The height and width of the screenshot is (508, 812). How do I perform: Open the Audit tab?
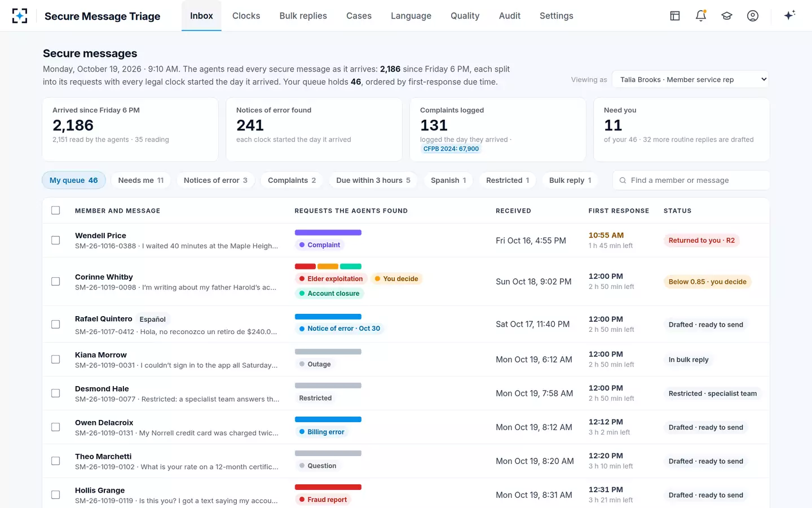(510, 16)
